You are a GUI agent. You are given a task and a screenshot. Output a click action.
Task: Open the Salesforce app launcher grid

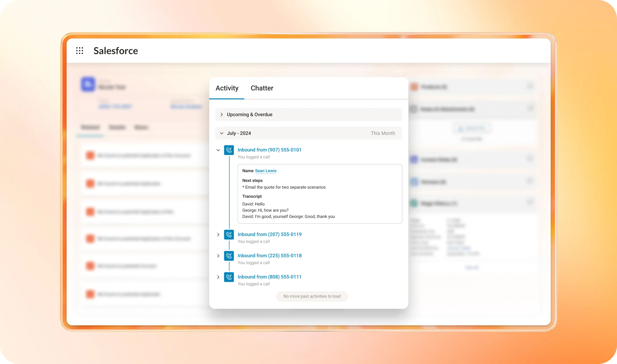point(80,51)
